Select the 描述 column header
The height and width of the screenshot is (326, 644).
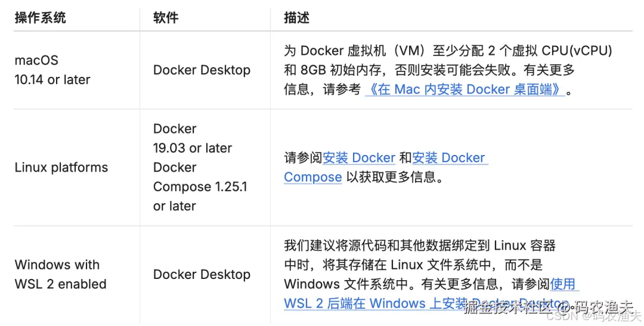(297, 18)
